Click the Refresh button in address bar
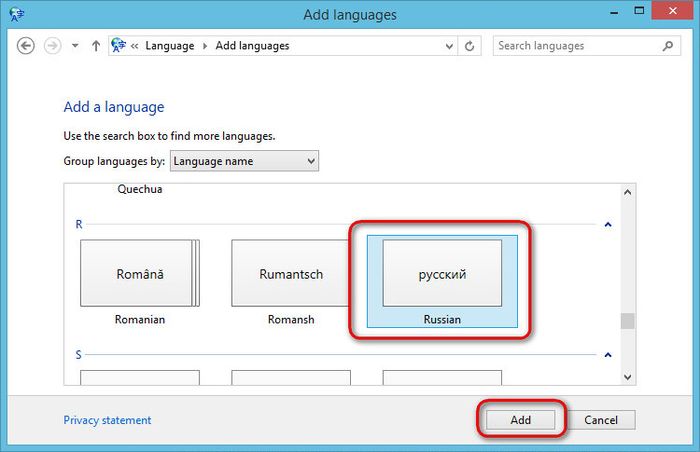 pos(470,46)
